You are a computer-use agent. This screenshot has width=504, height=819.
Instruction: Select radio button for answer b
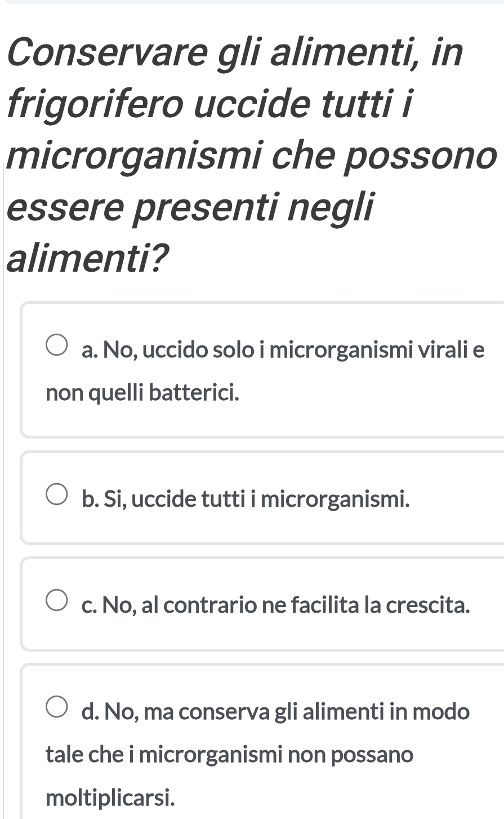(57, 497)
